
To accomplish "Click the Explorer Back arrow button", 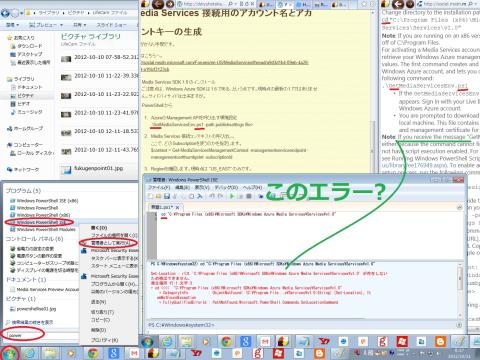I will coord(5,13).
